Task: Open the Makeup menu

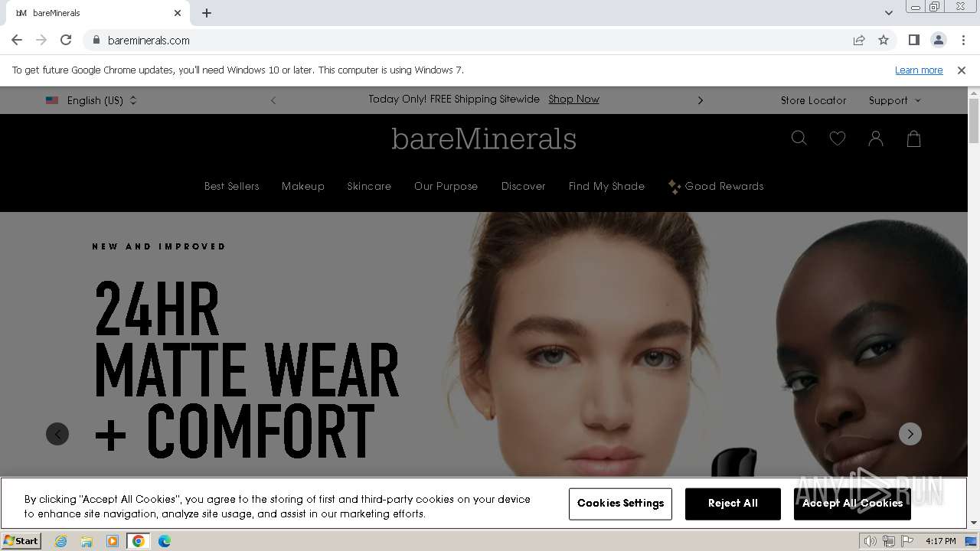Action: (303, 186)
